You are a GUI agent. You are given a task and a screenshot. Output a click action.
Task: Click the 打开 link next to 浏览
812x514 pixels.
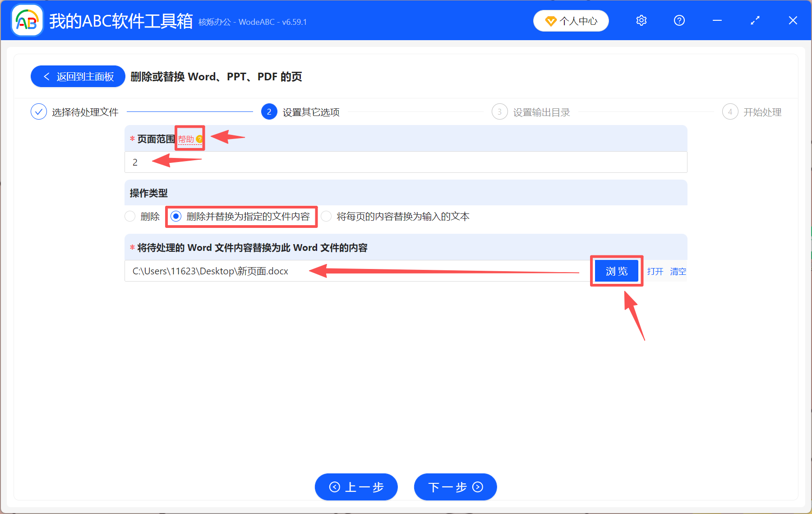click(x=655, y=271)
